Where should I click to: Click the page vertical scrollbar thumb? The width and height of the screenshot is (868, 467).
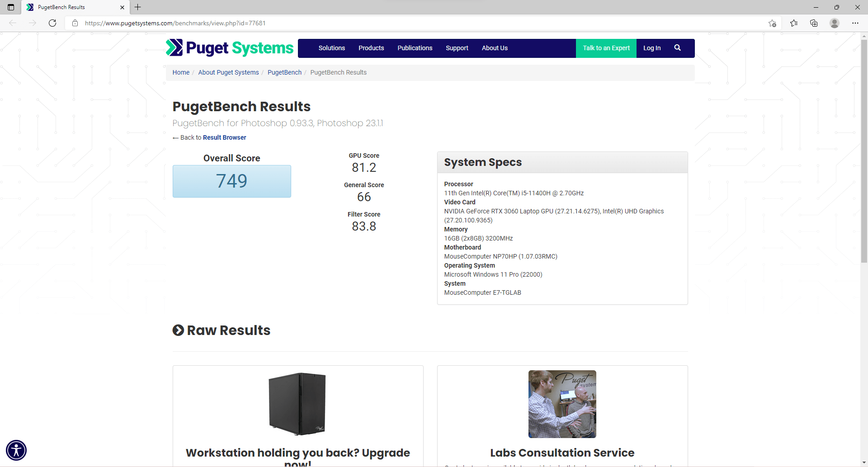point(864,151)
